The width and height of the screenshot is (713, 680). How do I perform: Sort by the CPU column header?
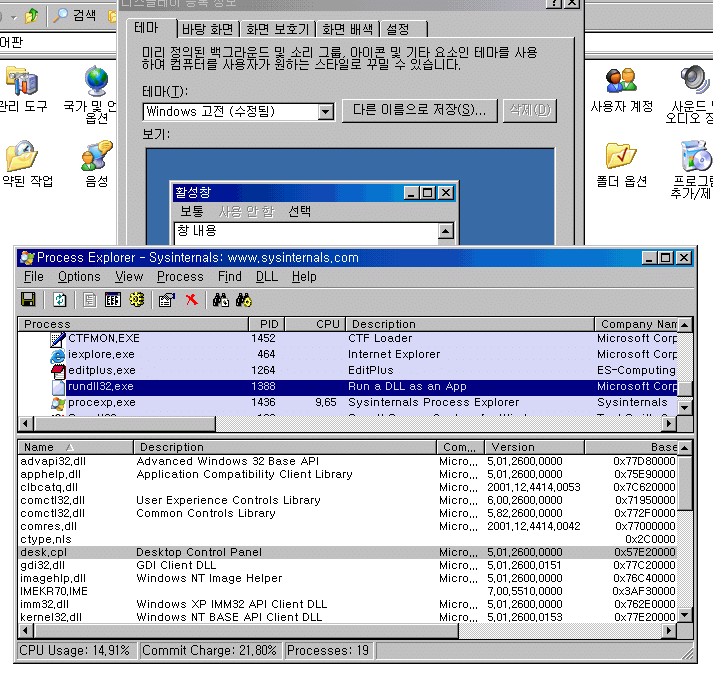click(315, 324)
